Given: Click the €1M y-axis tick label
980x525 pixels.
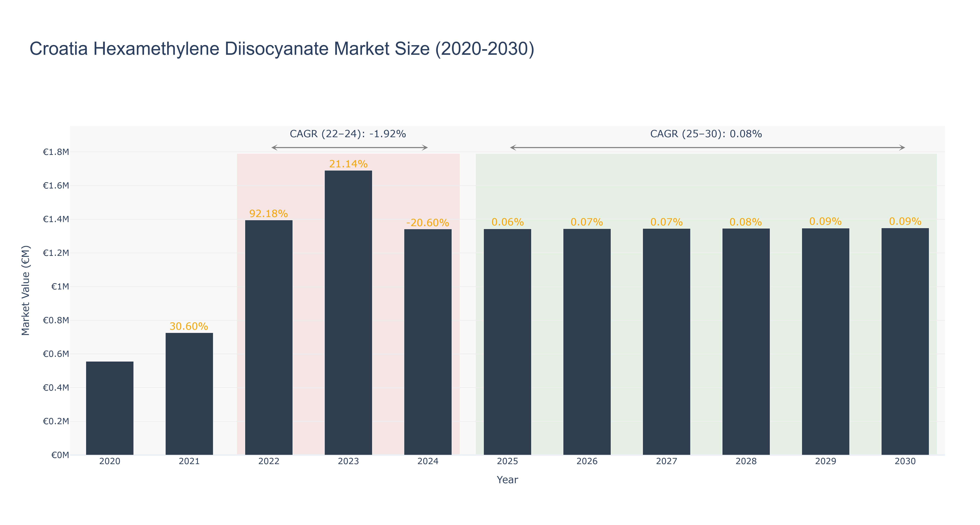Looking at the screenshot, I should click(60, 286).
